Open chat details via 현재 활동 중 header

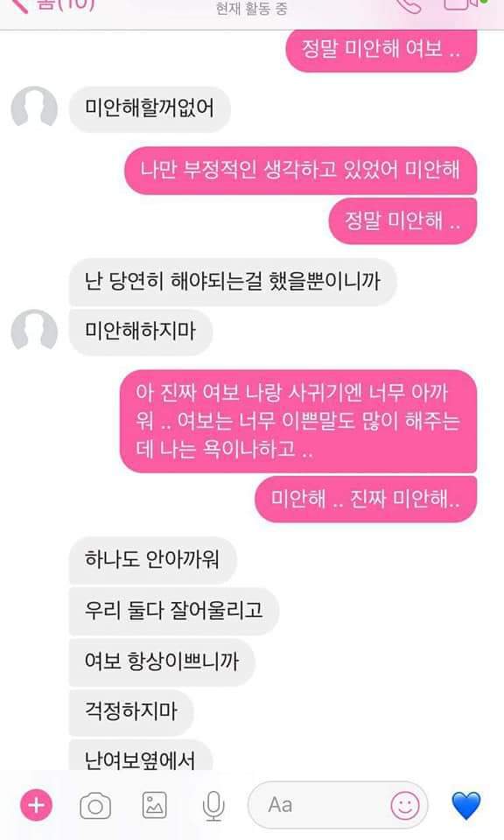[x=251, y=9]
